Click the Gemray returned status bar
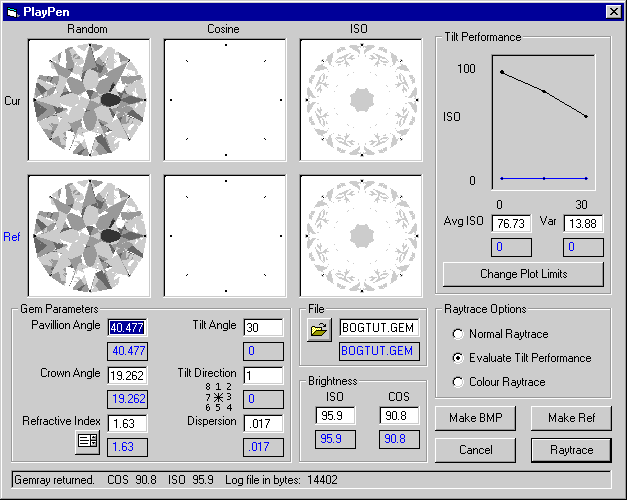 click(311, 480)
